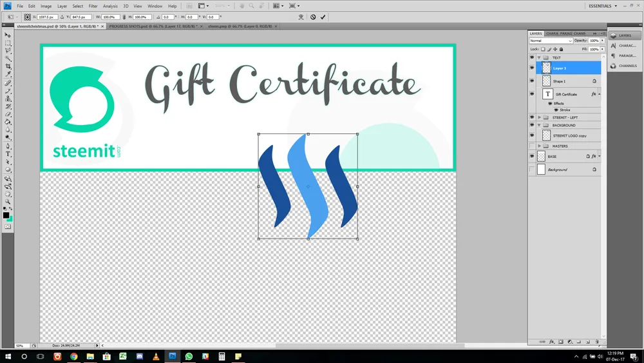Select the Magic Wand tool

click(x=7, y=59)
